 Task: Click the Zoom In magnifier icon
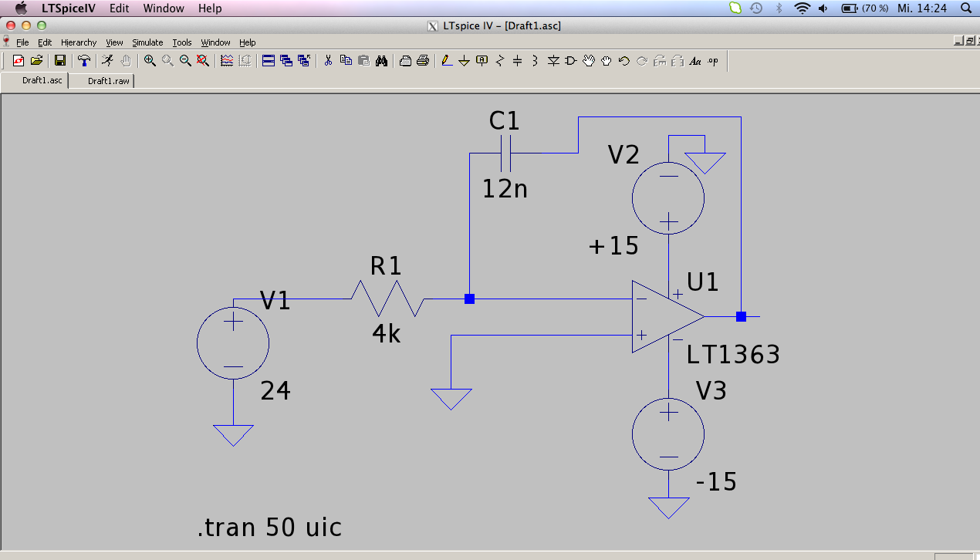(x=150, y=61)
